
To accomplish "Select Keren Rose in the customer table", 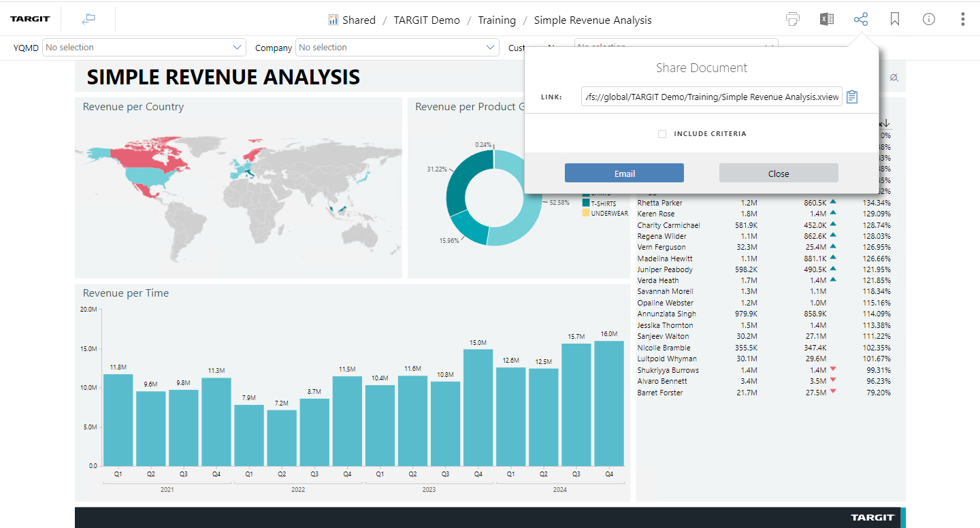I will click(x=656, y=214).
